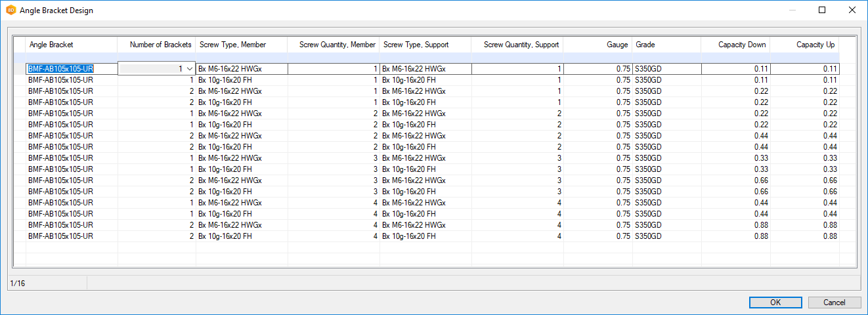Viewport: 868px width, 315px height.
Task: Click the Gauge column header
Action: click(597, 45)
